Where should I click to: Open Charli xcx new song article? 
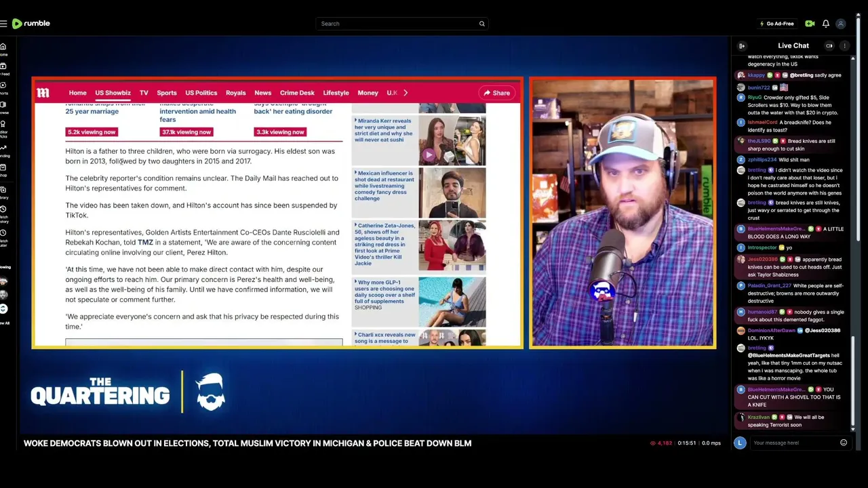click(x=386, y=338)
